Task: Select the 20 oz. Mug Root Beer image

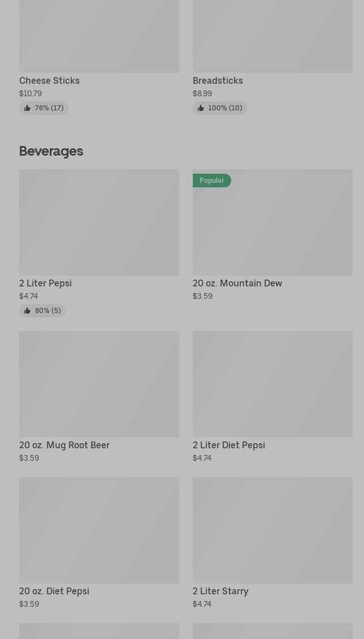Action: [x=99, y=384]
